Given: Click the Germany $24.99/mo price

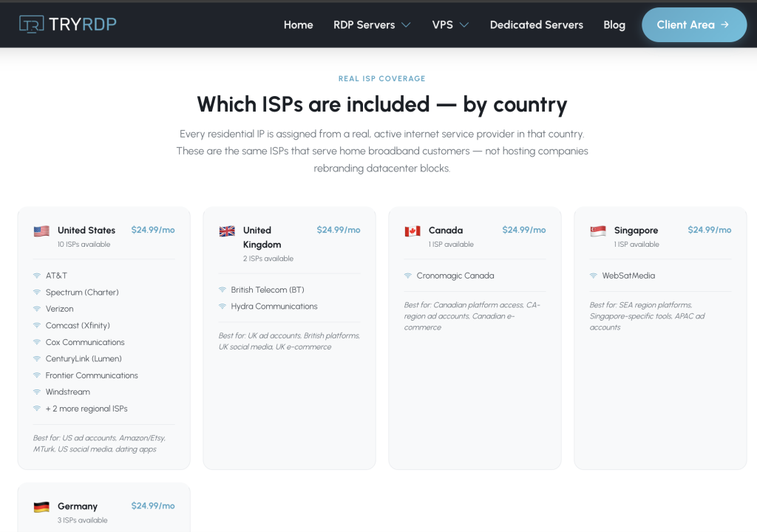Looking at the screenshot, I should coord(153,506).
